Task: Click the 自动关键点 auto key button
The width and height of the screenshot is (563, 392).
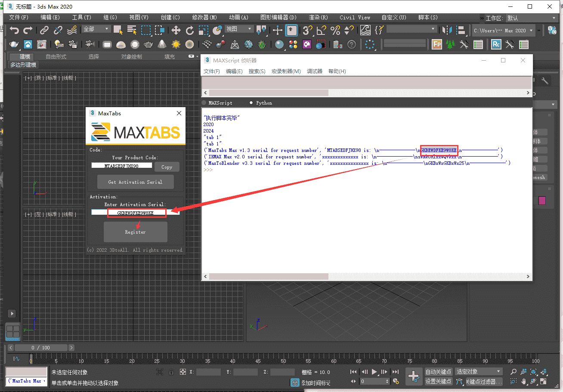Action: [438, 372]
